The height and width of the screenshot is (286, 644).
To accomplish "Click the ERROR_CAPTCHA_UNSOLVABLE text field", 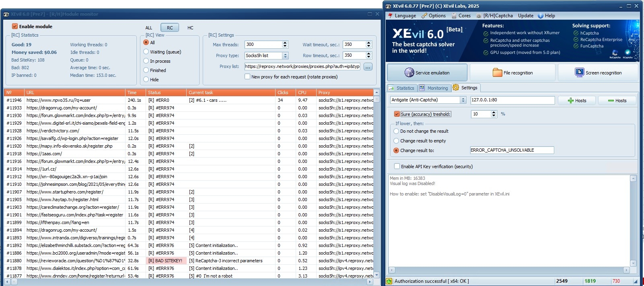I will coord(512,150).
